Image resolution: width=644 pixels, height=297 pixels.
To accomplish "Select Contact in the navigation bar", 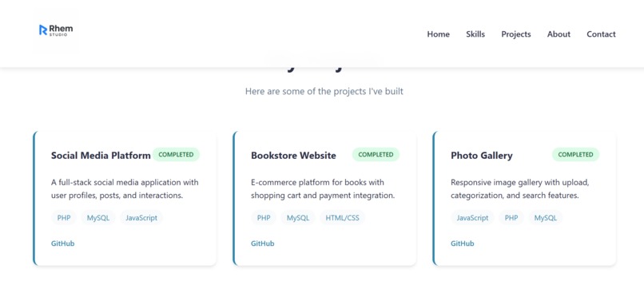I will [601, 34].
